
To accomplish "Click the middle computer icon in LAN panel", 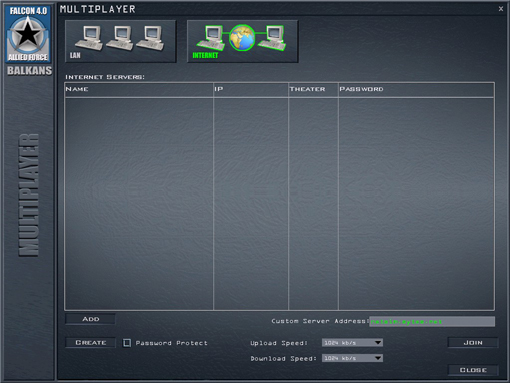I will point(120,38).
